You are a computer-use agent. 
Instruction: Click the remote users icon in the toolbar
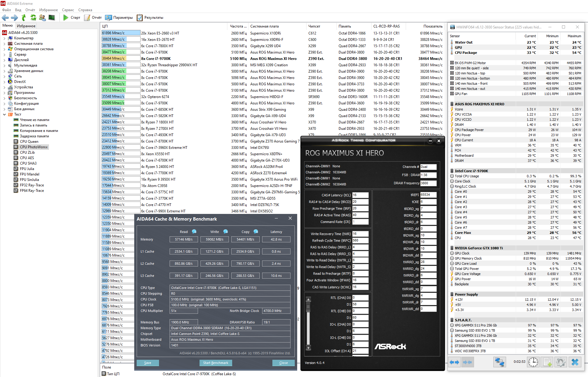pos(42,18)
